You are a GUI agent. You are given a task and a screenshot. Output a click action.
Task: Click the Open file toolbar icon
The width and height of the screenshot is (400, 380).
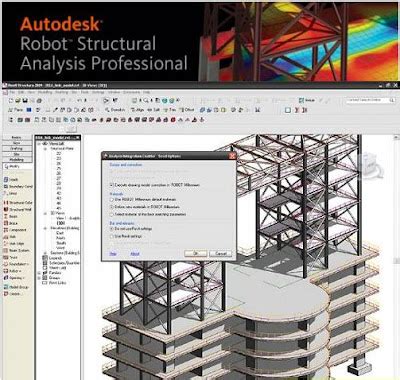coord(18,100)
